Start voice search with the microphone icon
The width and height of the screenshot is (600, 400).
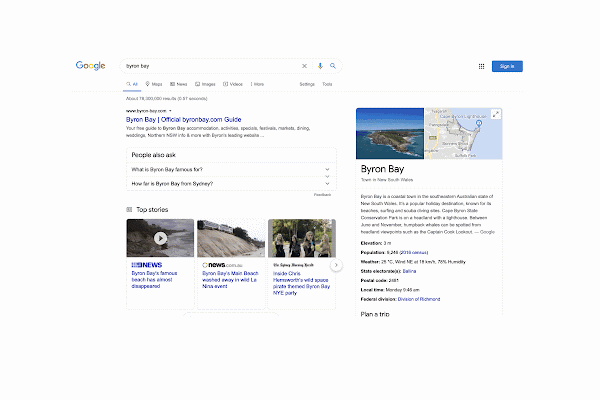pyautogui.click(x=320, y=66)
